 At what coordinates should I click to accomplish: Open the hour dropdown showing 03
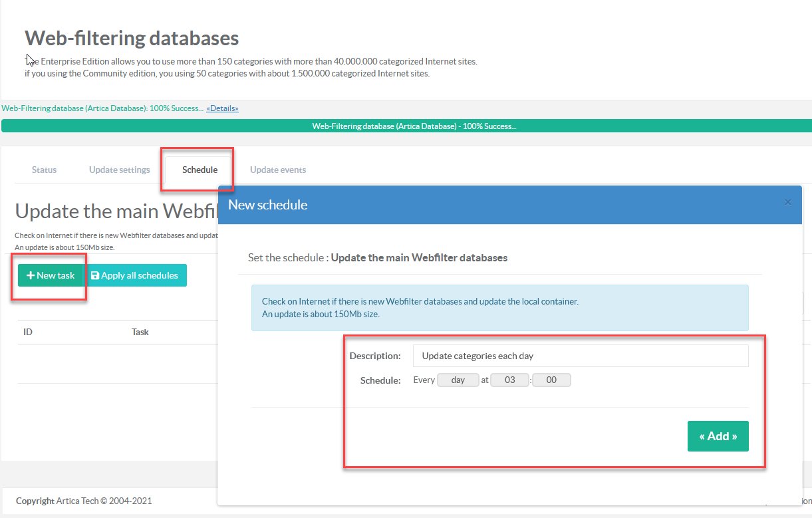pos(509,380)
